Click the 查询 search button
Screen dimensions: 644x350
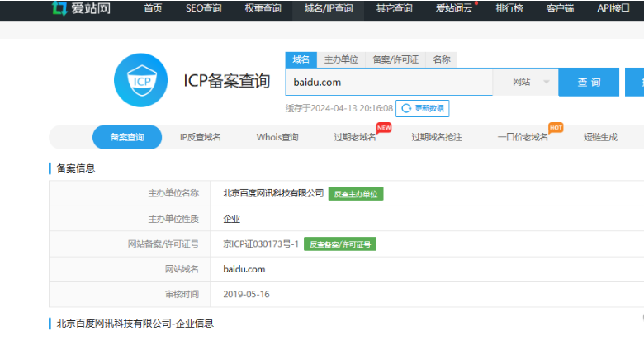coord(589,83)
